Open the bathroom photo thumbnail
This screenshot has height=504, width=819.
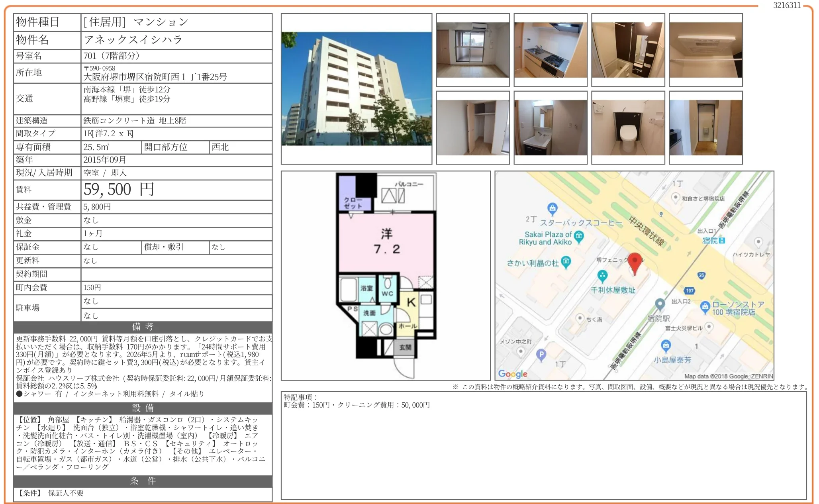pyautogui.click(x=628, y=50)
